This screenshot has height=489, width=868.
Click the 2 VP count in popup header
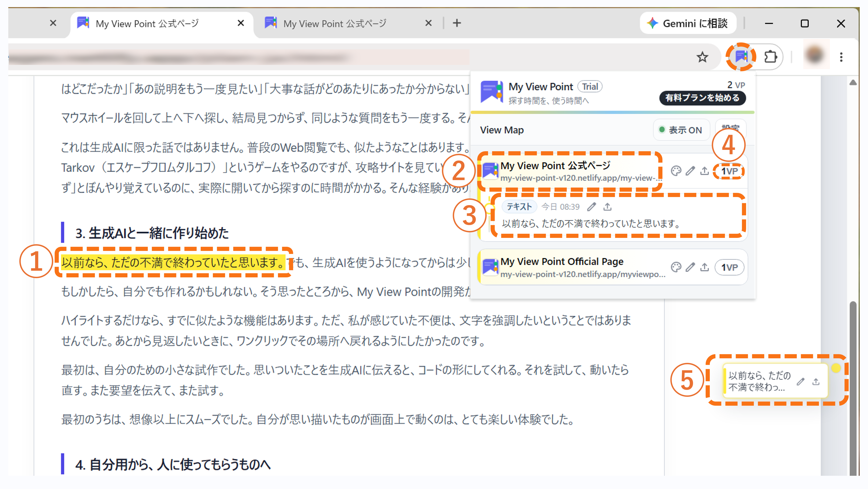tap(736, 85)
